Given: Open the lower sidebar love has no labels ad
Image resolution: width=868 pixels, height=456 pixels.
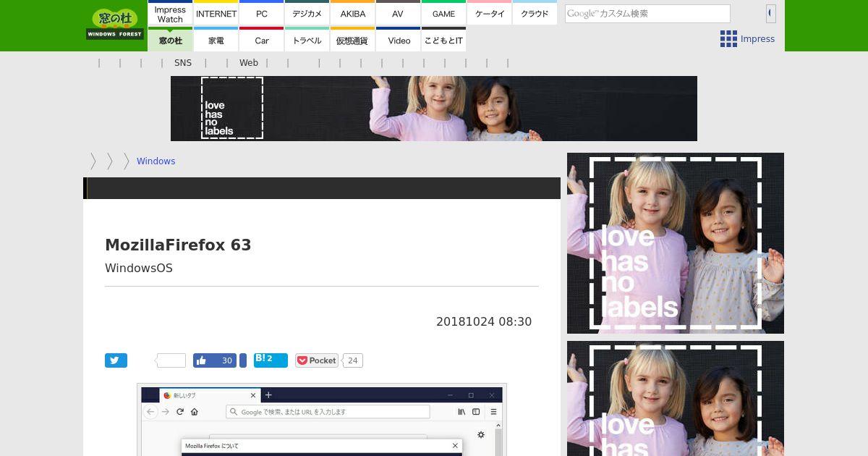Looking at the screenshot, I should pyautogui.click(x=676, y=398).
